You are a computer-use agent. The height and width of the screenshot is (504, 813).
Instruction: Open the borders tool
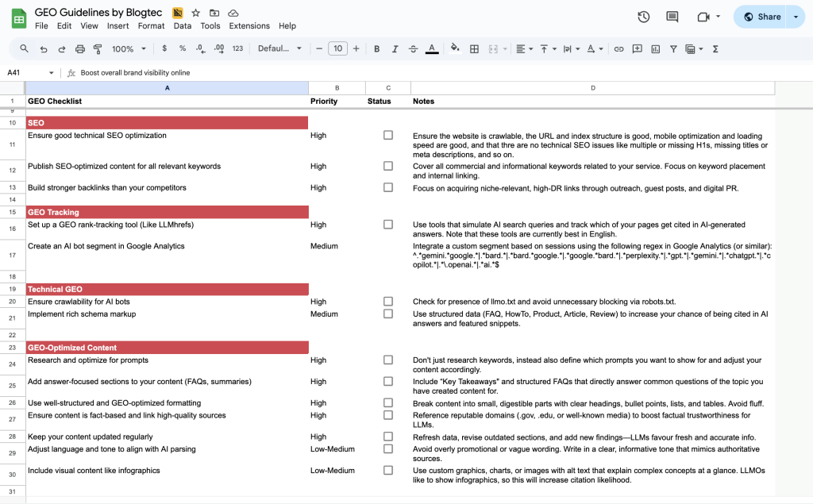click(474, 48)
